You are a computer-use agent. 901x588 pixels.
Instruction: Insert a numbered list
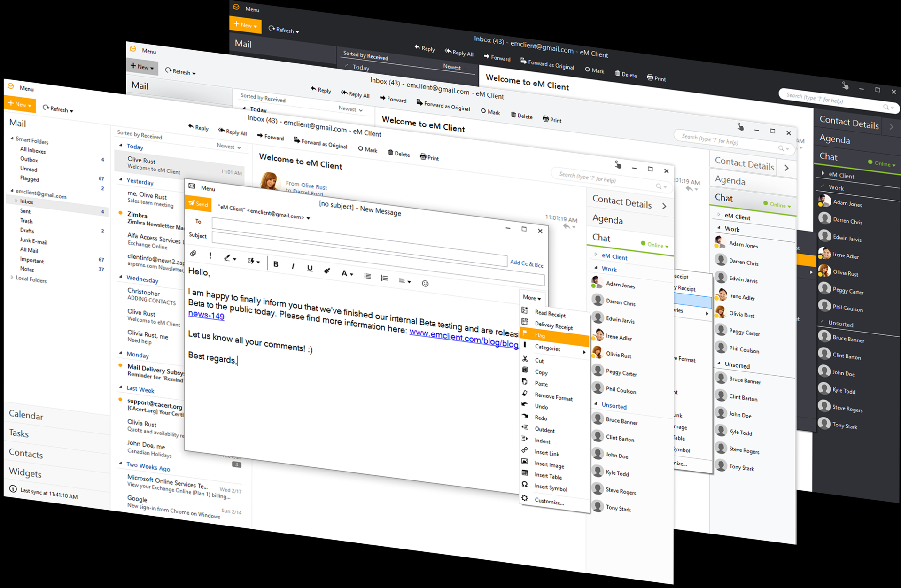pyautogui.click(x=384, y=278)
